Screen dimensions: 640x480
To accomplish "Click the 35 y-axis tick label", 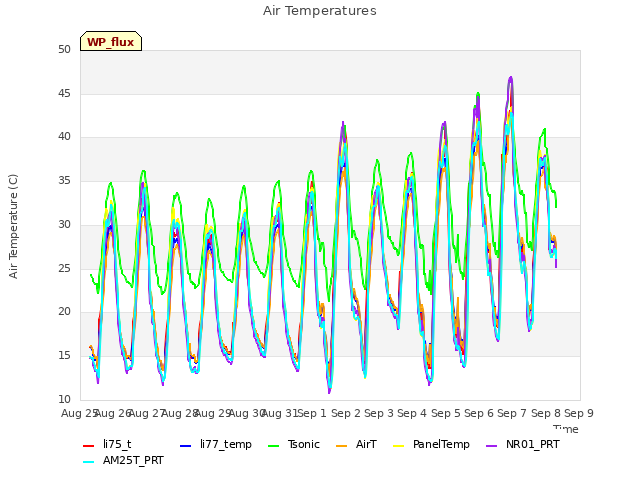I will pyautogui.click(x=64, y=180).
